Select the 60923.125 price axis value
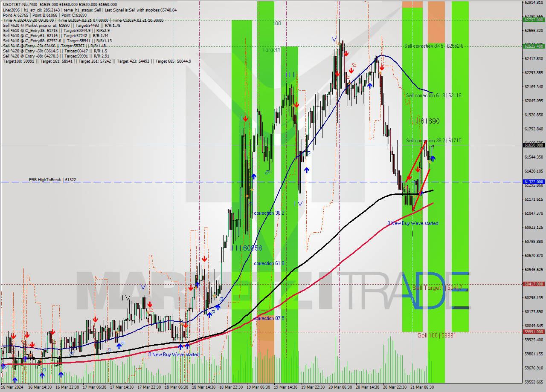The image size is (546, 392). pos(534,228)
